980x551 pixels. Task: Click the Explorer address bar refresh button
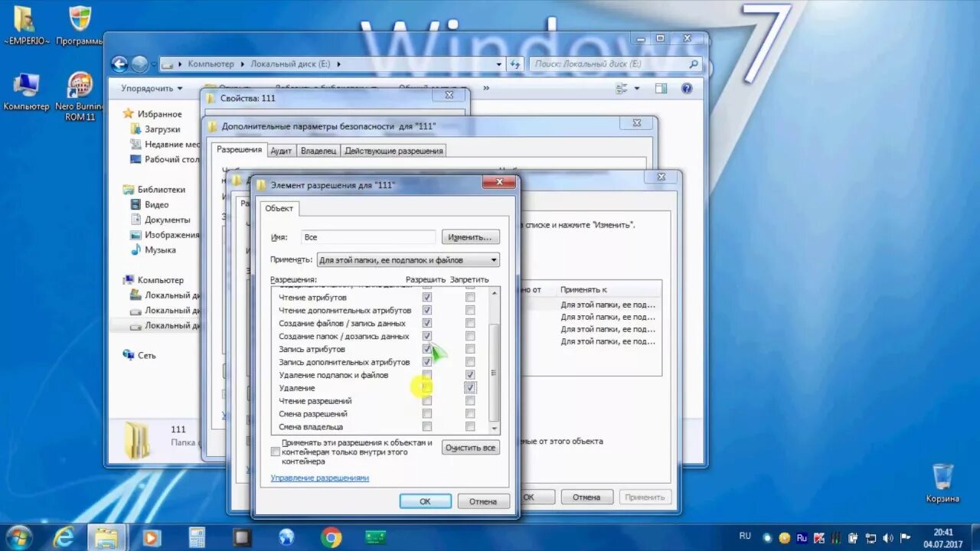515,64
